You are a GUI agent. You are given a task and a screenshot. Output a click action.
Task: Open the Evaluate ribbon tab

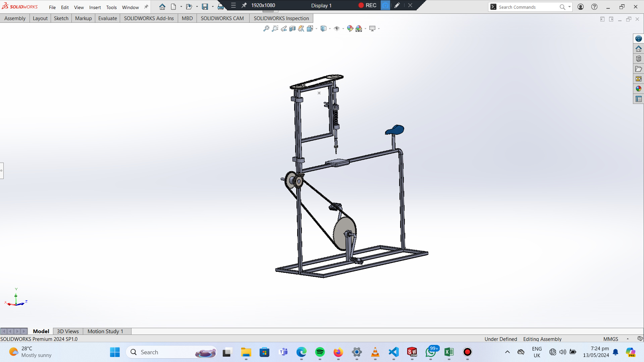pyautogui.click(x=107, y=18)
